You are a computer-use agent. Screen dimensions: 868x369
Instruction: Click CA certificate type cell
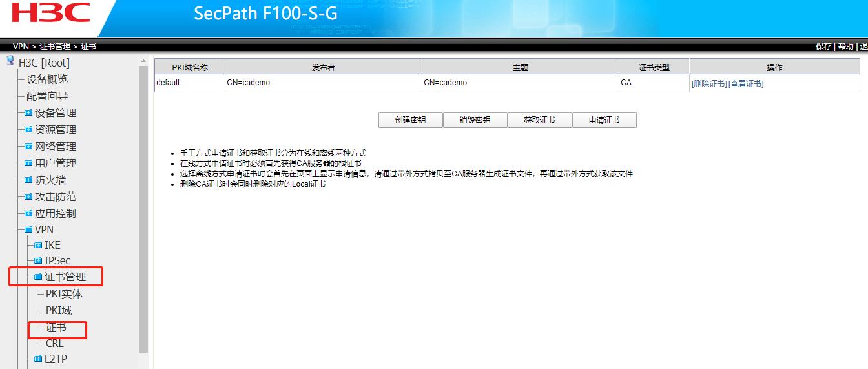click(654, 83)
